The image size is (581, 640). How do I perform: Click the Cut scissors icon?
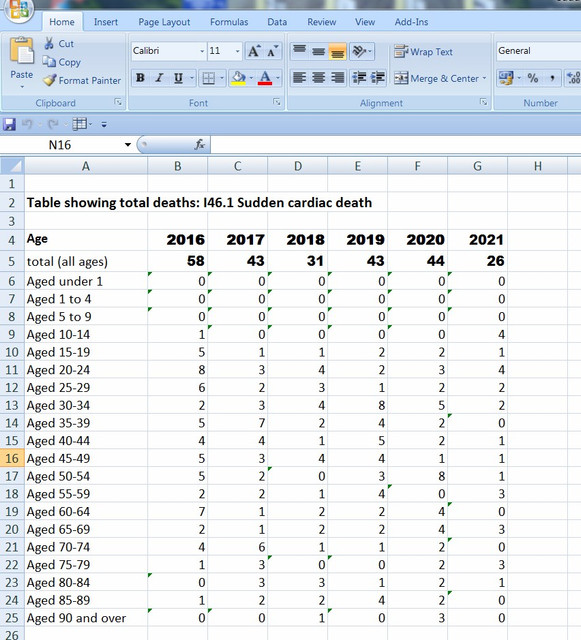(49, 43)
